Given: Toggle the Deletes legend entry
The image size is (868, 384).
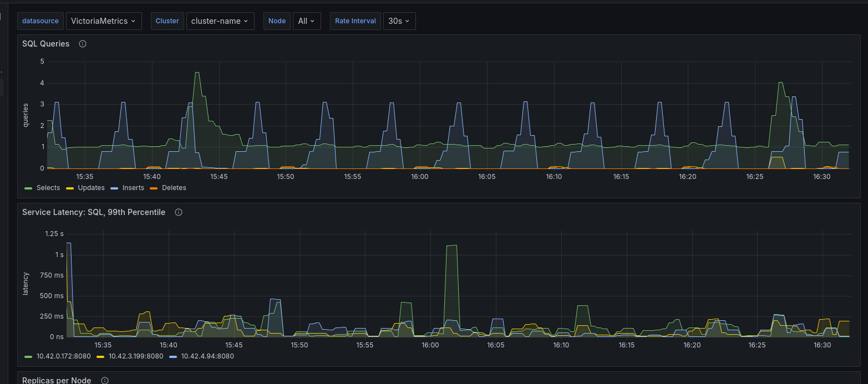Looking at the screenshot, I should coord(174,188).
